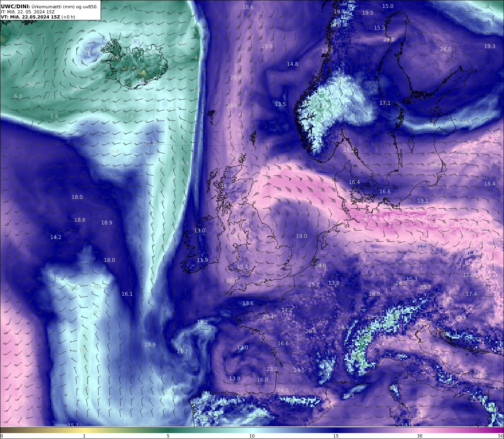Viewport: 504px width, 439px height.
Task: Click the 16.4 value over Denmark
Action: point(354,182)
